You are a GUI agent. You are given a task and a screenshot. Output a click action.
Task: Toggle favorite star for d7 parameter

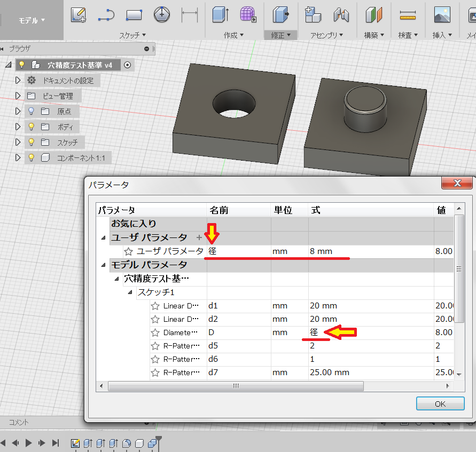tap(155, 372)
